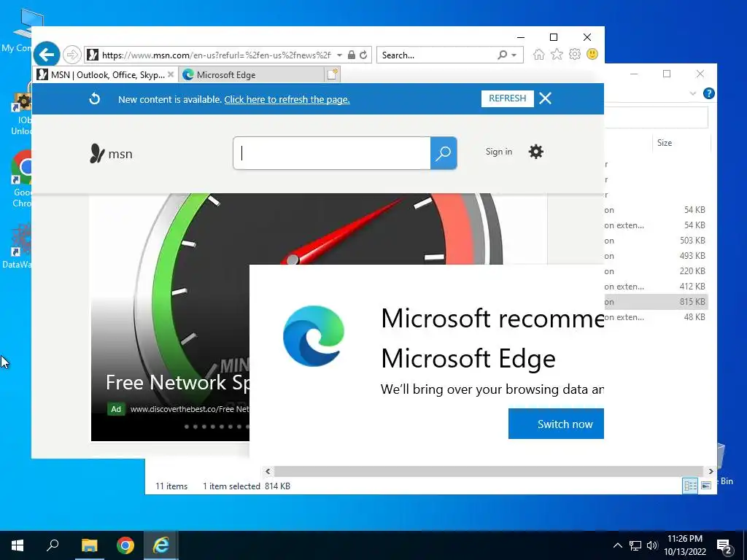Show hidden system tray icons chevron
The width and height of the screenshot is (747, 560).
(617, 545)
